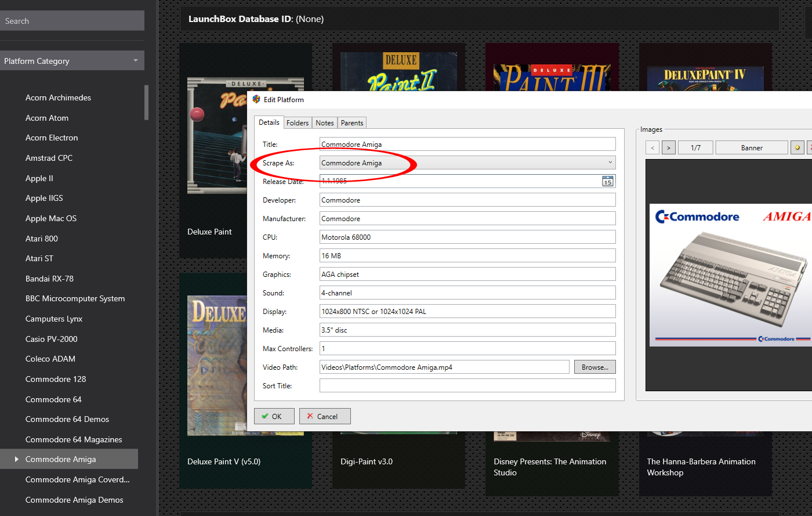Screen dimensions: 812x516
Task: Select Commodore 128 platform
Action: coord(56,379)
